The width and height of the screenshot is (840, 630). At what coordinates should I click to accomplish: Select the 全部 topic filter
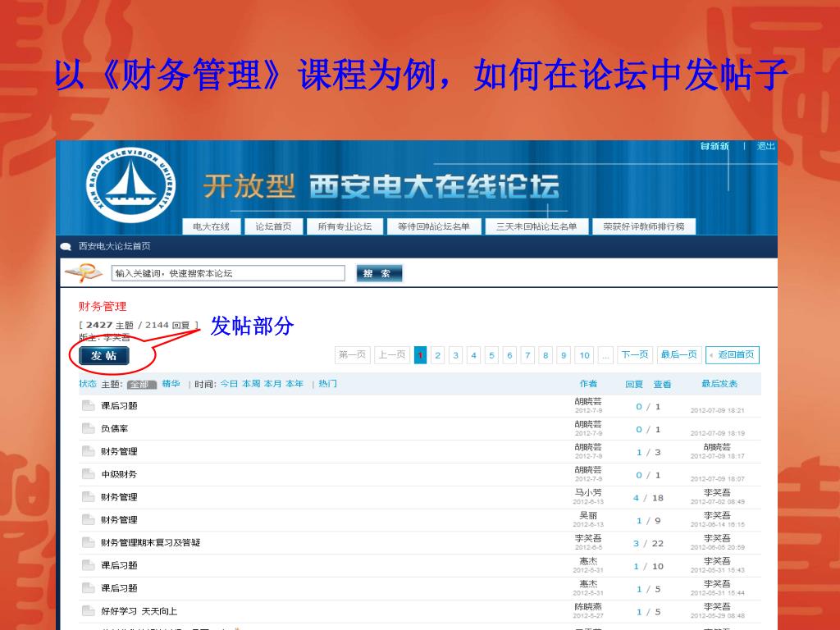[140, 385]
